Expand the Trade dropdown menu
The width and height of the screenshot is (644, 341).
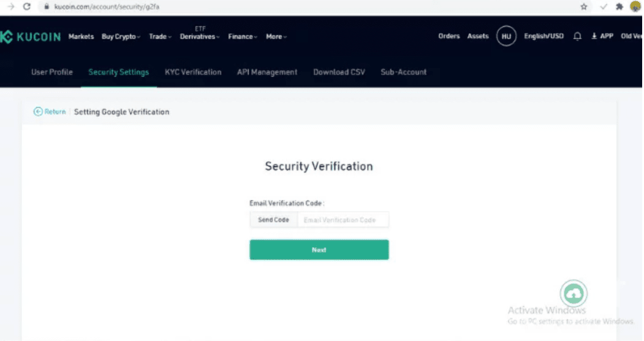[x=160, y=37]
